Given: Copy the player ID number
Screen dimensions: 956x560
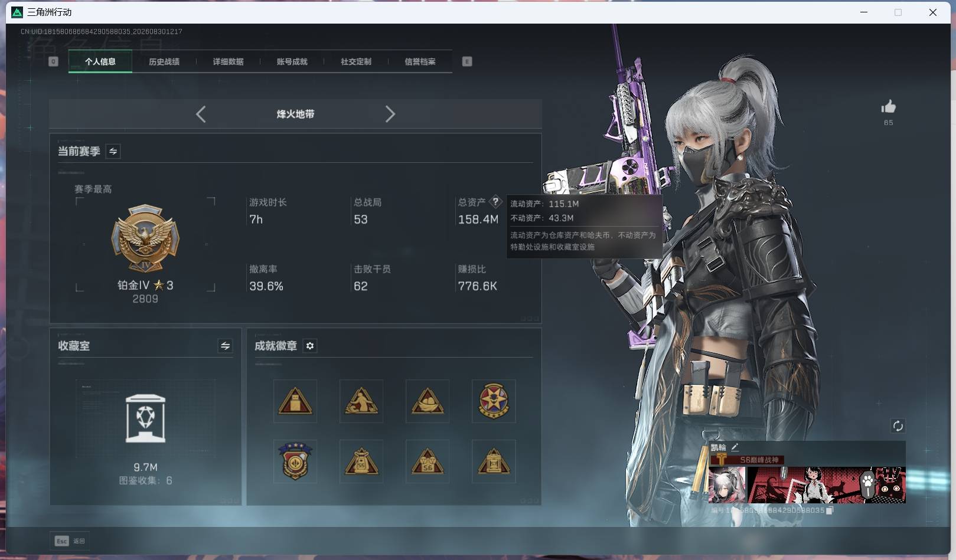Looking at the screenshot, I should click(829, 510).
